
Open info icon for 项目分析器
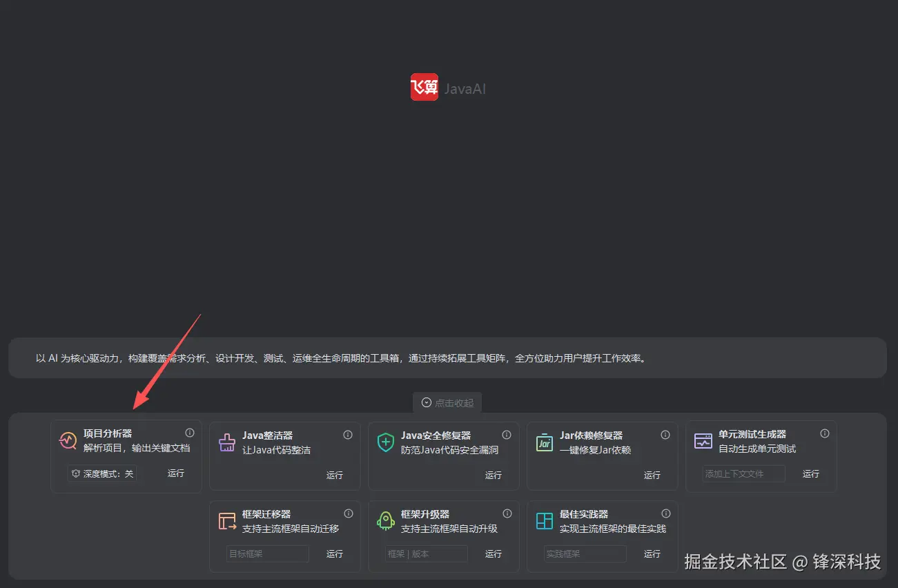point(190,433)
